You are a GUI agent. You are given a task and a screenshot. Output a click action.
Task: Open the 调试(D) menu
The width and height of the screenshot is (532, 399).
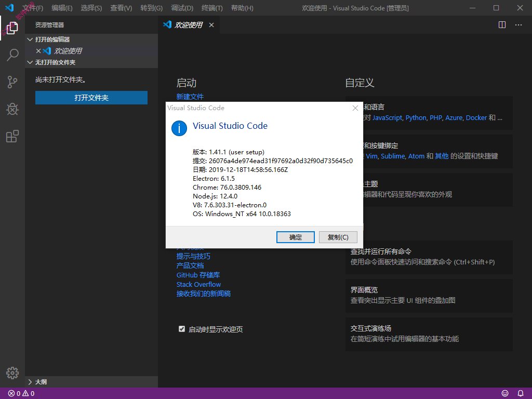pos(182,8)
